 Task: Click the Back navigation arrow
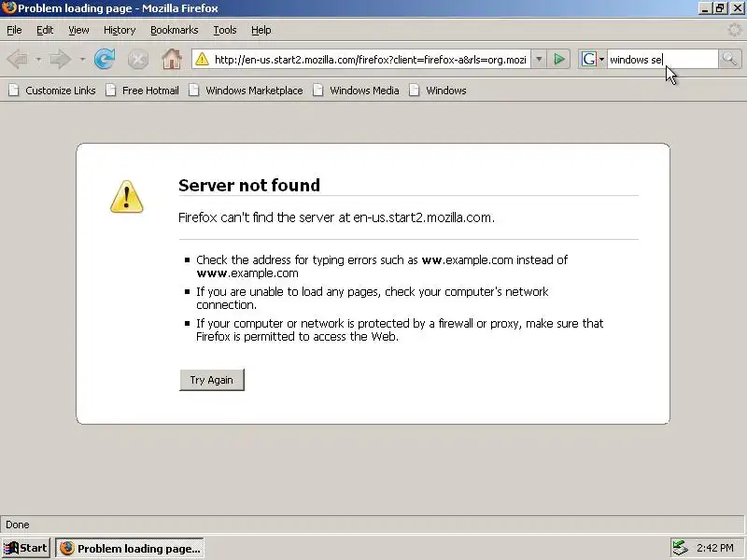[18, 60]
